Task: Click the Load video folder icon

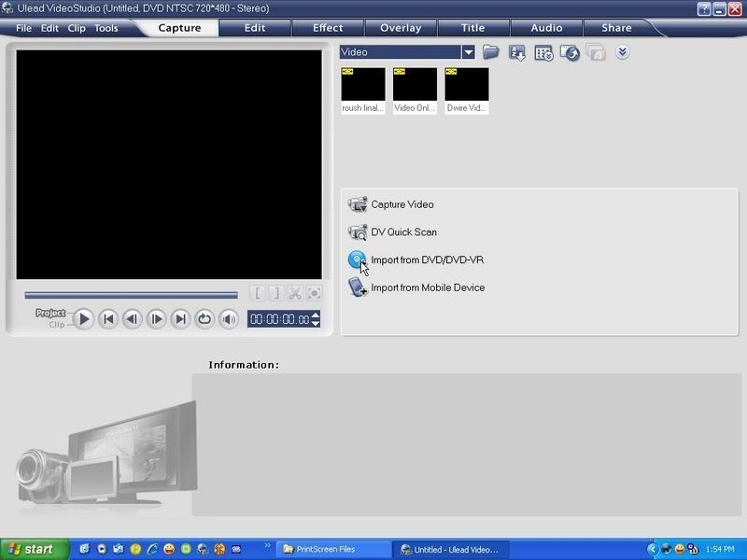Action: [490, 53]
